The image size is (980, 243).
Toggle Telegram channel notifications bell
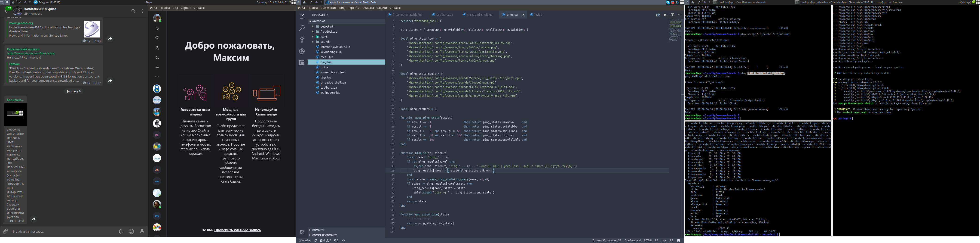[121, 231]
